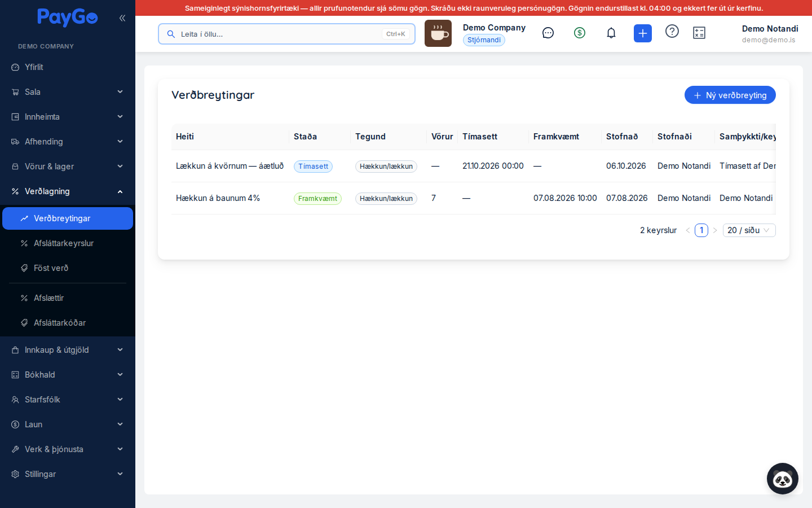Expand the Bókhald section

68,375
